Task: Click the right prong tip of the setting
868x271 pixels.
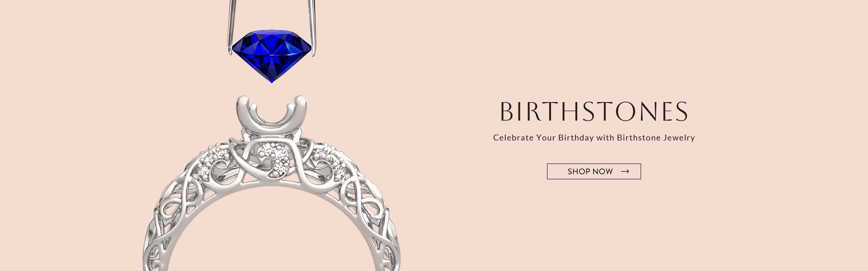Action: click(300, 100)
